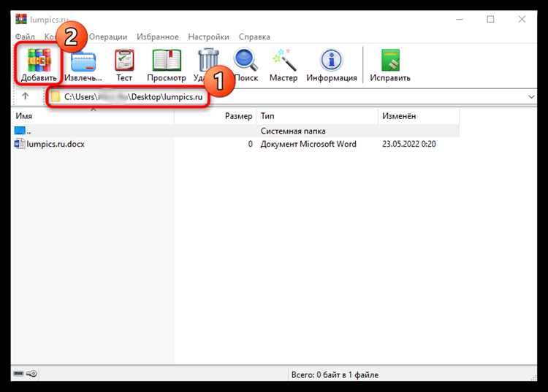This screenshot has height=392, width=548.
Task: Run the Тест (Test) toolbar tool
Action: click(x=124, y=60)
